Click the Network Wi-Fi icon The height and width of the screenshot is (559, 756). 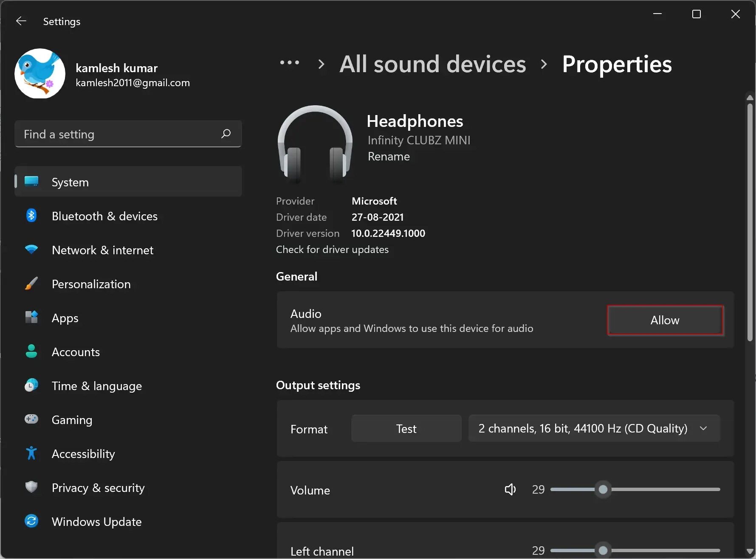(x=31, y=250)
